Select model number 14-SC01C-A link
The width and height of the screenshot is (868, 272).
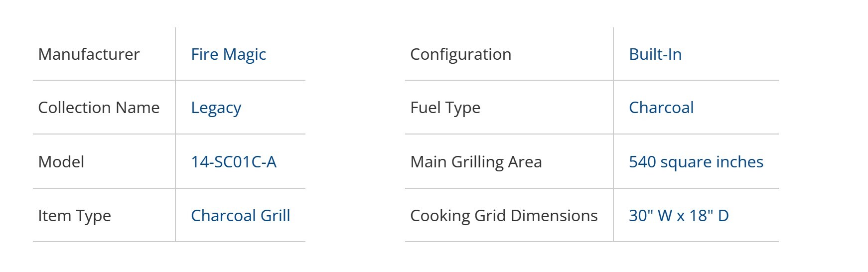pos(233,162)
